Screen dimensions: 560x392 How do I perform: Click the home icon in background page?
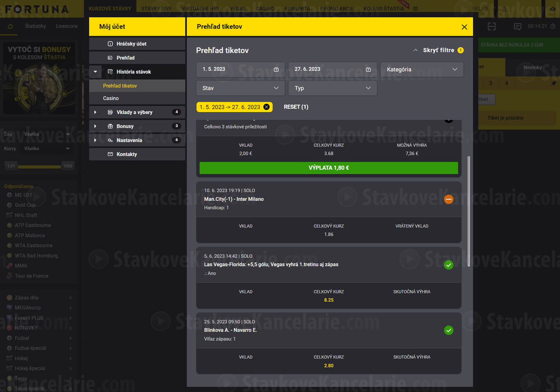click(x=10, y=26)
